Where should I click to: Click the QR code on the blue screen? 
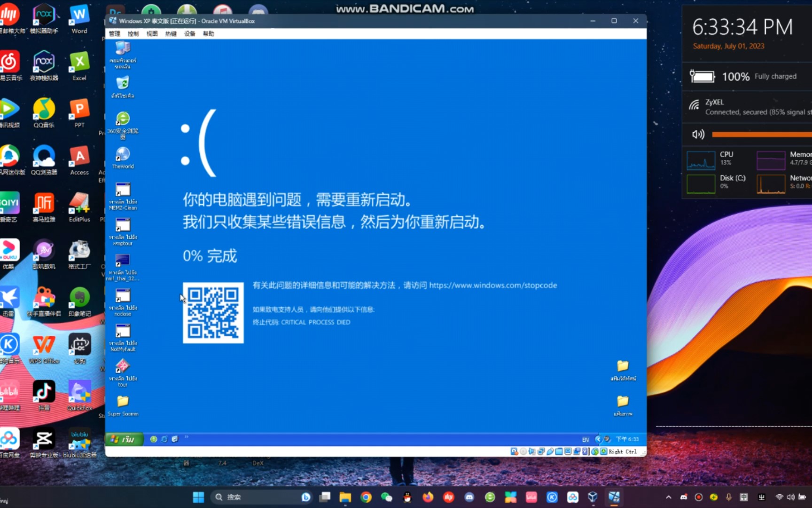tap(213, 313)
